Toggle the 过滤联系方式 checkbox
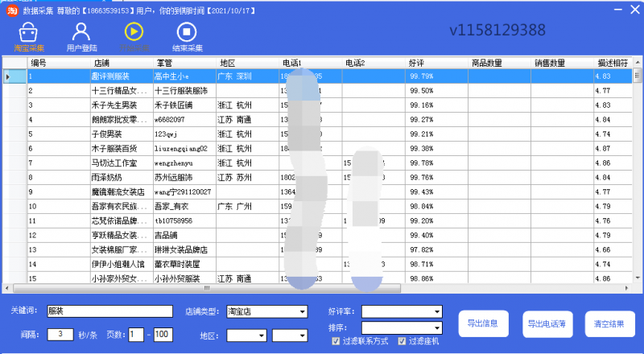The image size is (644, 354). pos(336,341)
